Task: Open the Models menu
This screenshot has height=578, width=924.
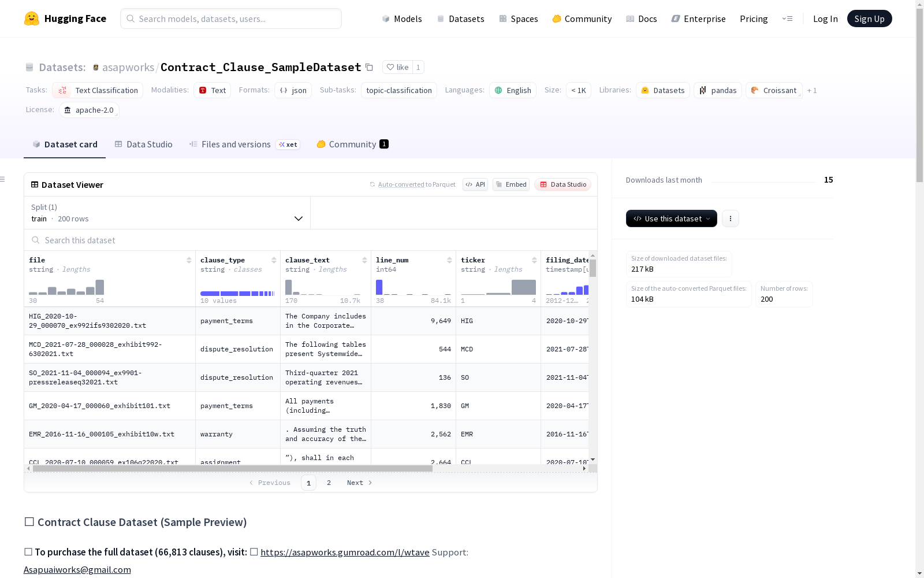Action: coord(402,18)
